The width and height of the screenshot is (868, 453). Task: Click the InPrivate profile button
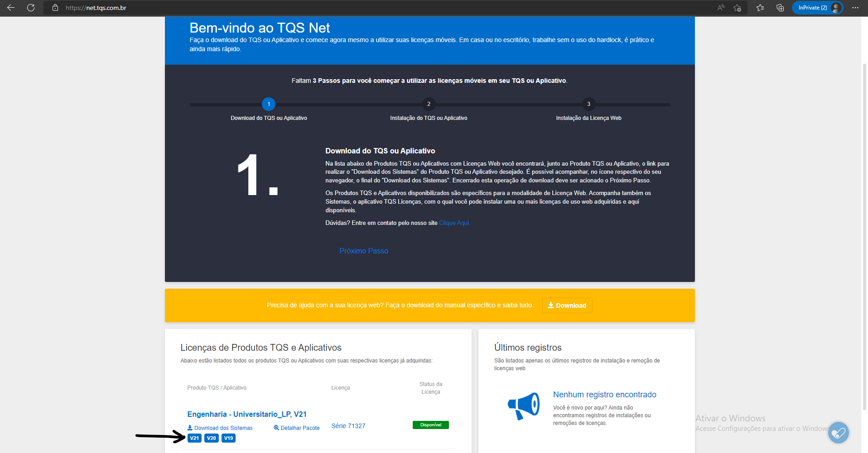click(817, 8)
